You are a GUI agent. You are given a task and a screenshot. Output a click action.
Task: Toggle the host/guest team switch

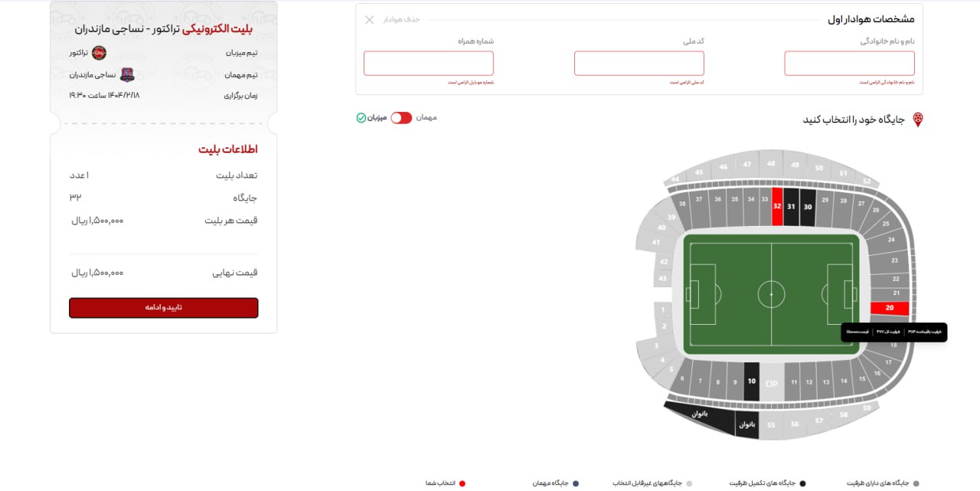[x=401, y=118]
